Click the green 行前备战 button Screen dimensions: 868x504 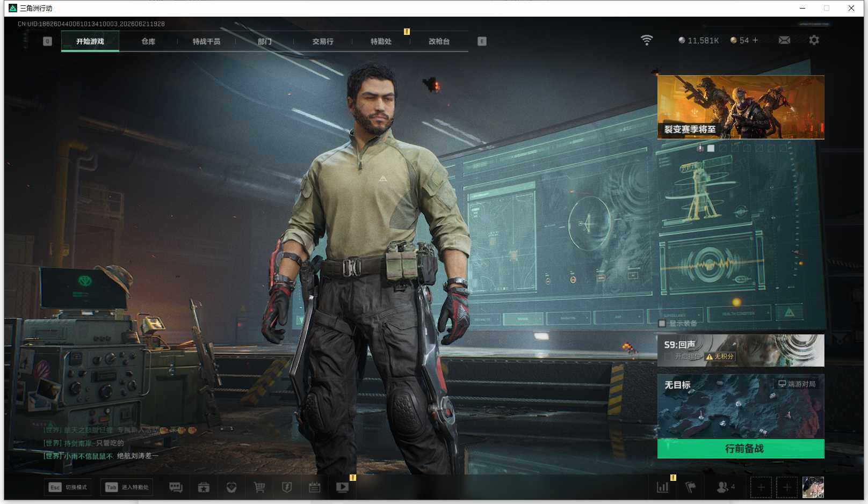(741, 449)
